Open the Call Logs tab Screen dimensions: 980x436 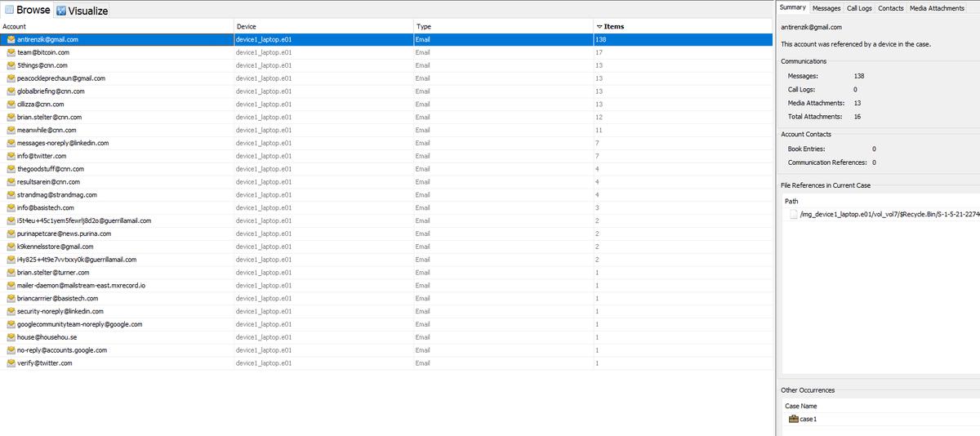pyautogui.click(x=859, y=8)
